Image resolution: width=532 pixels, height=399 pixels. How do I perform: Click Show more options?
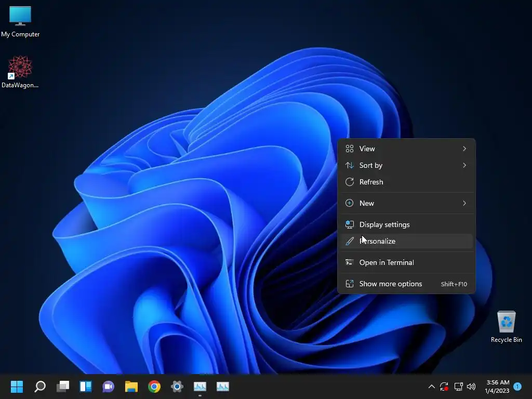[406, 284]
